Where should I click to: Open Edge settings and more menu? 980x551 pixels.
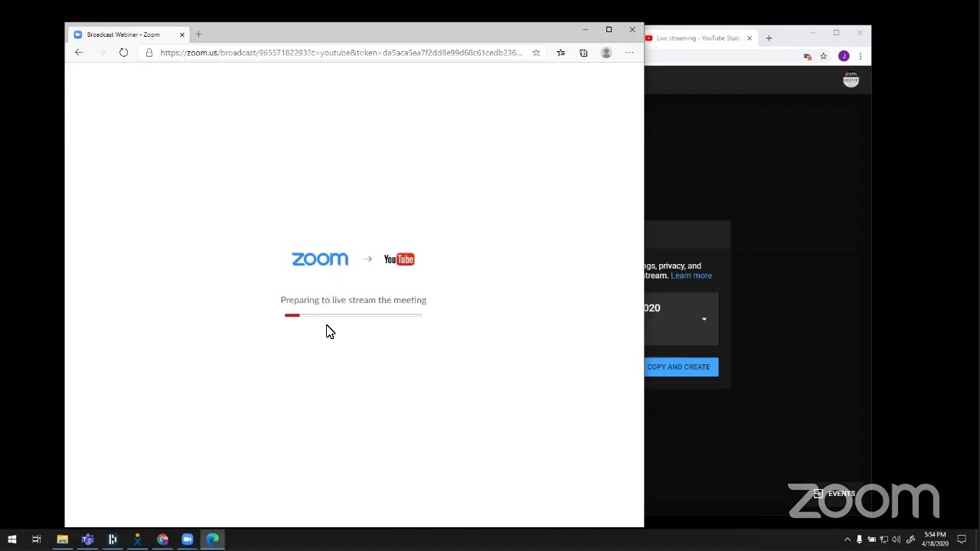click(x=629, y=53)
